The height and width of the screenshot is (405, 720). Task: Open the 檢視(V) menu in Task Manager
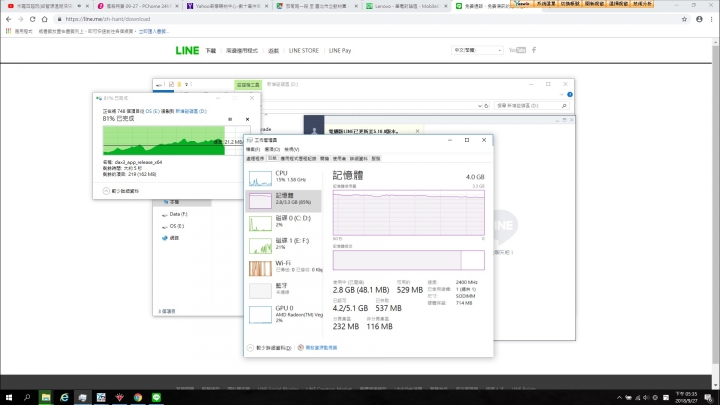pos(292,149)
